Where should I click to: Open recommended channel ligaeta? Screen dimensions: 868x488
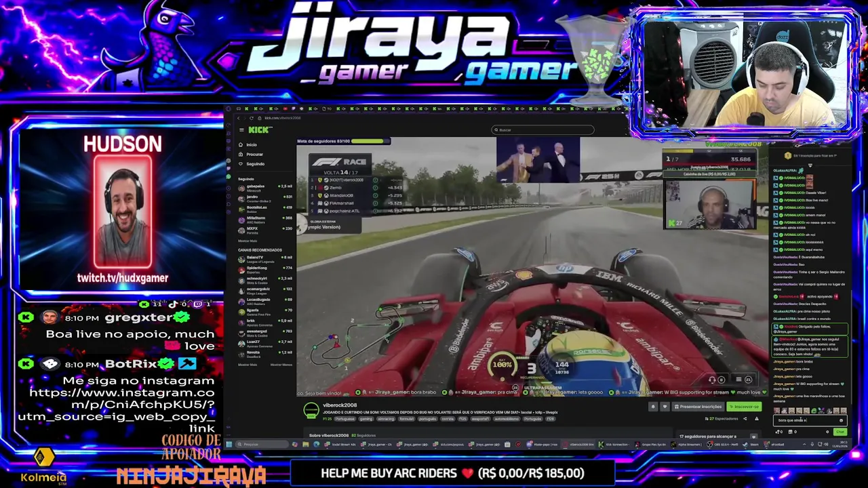265,312
